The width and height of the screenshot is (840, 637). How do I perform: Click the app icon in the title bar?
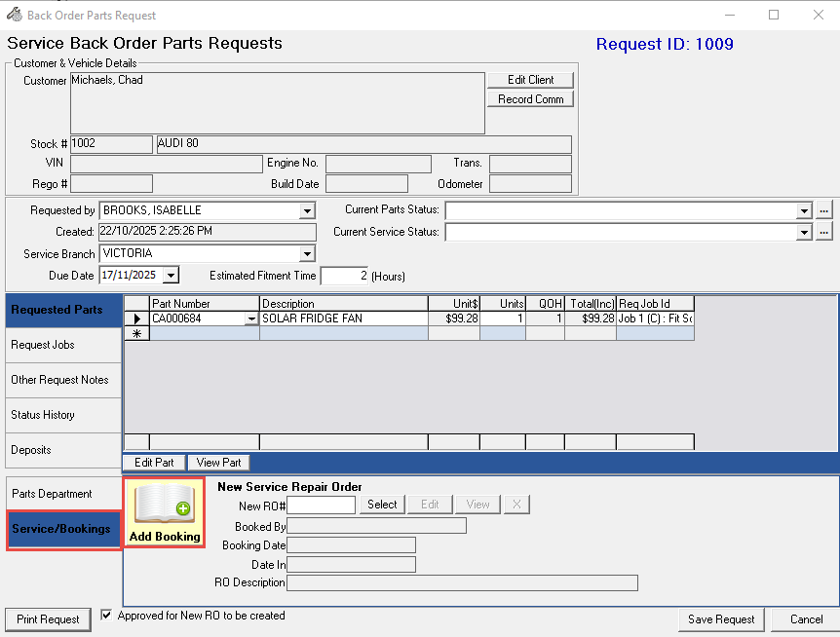click(x=14, y=15)
